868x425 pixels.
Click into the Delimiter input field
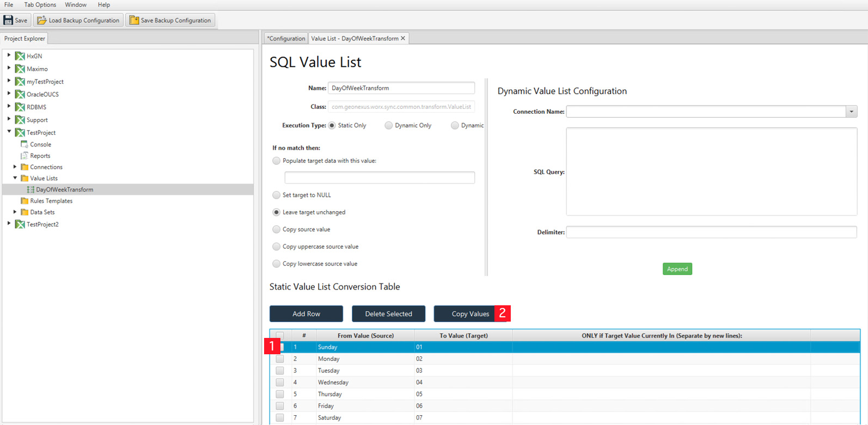point(711,232)
